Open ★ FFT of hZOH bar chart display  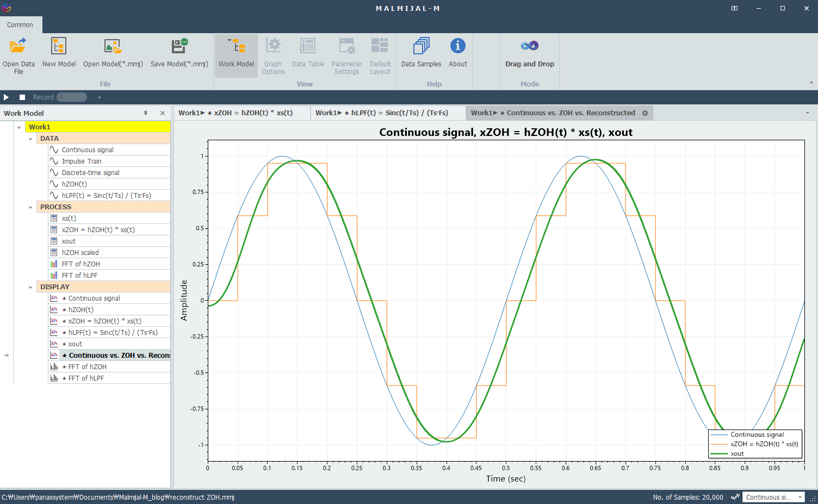(x=109, y=367)
